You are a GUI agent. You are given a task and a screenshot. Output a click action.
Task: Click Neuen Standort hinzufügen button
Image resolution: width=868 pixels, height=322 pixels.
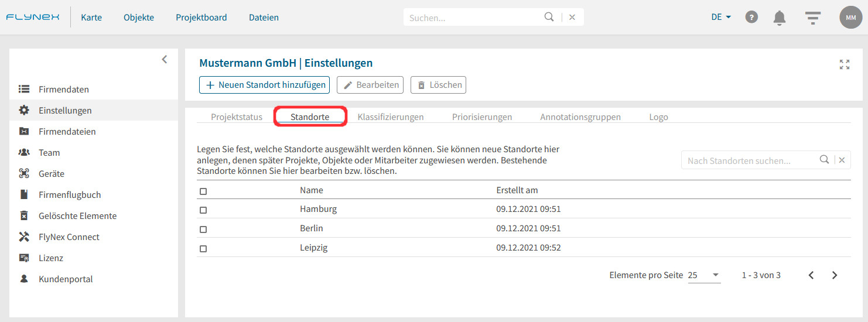tap(265, 85)
